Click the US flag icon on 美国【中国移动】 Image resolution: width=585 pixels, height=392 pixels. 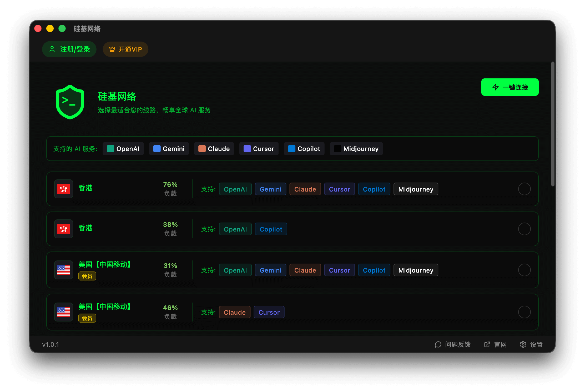(x=63, y=270)
